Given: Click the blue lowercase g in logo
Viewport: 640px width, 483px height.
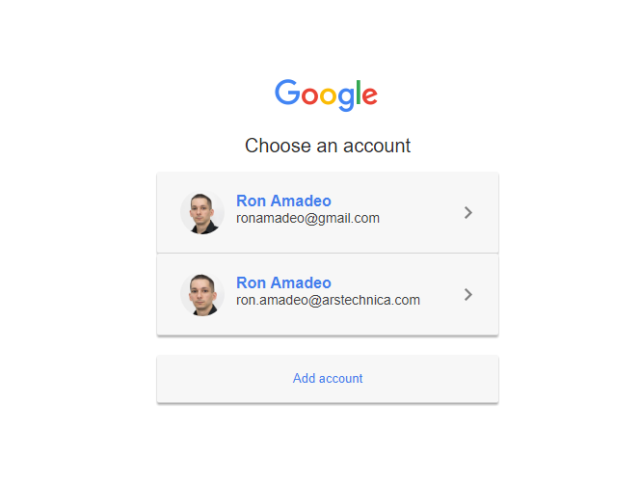Looking at the screenshot, I should pyautogui.click(x=346, y=99).
